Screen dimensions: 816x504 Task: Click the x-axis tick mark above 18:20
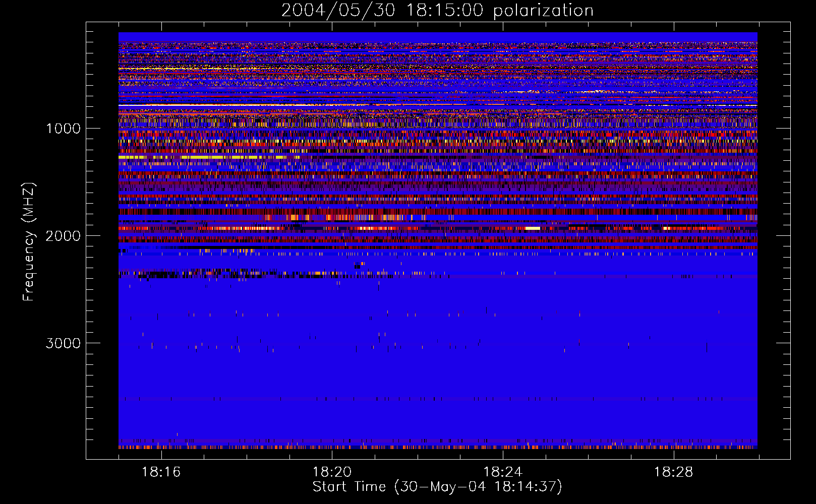(332, 456)
